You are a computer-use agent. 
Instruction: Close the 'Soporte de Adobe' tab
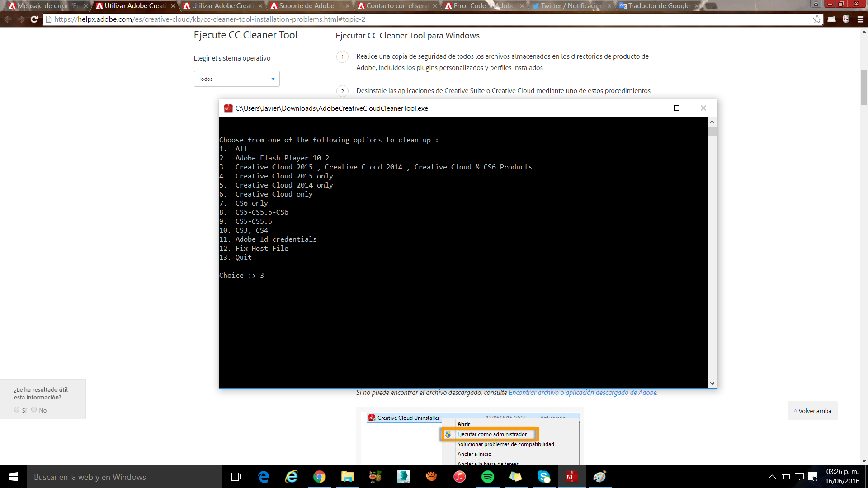(348, 6)
